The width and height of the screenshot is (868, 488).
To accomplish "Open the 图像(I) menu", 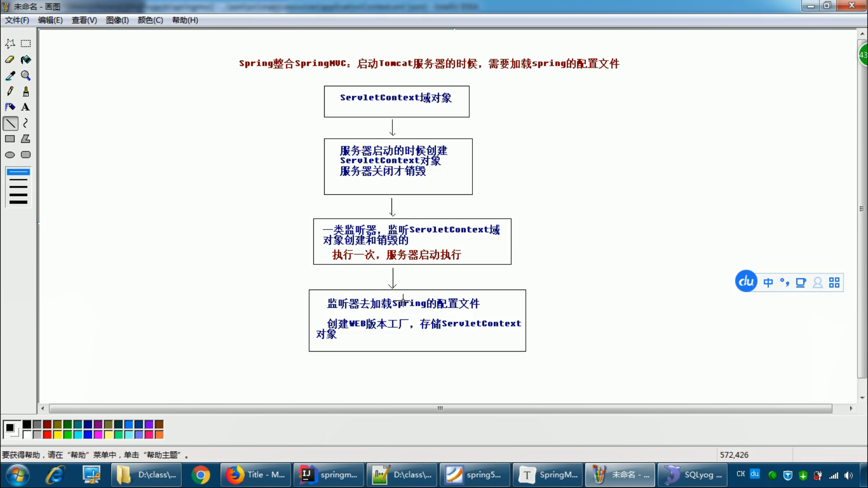I will coord(117,20).
